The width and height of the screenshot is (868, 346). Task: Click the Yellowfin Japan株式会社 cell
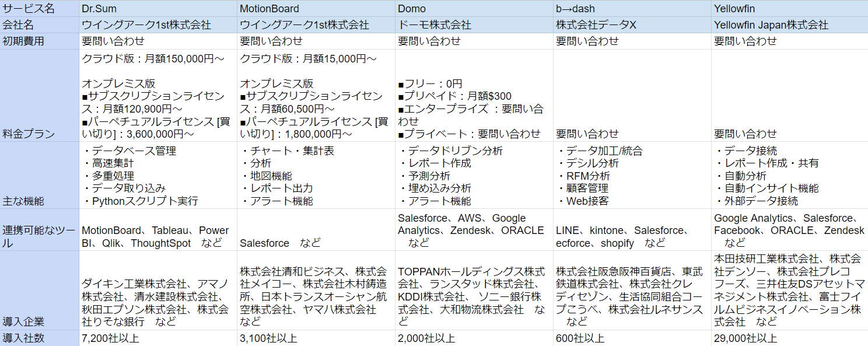point(790,25)
